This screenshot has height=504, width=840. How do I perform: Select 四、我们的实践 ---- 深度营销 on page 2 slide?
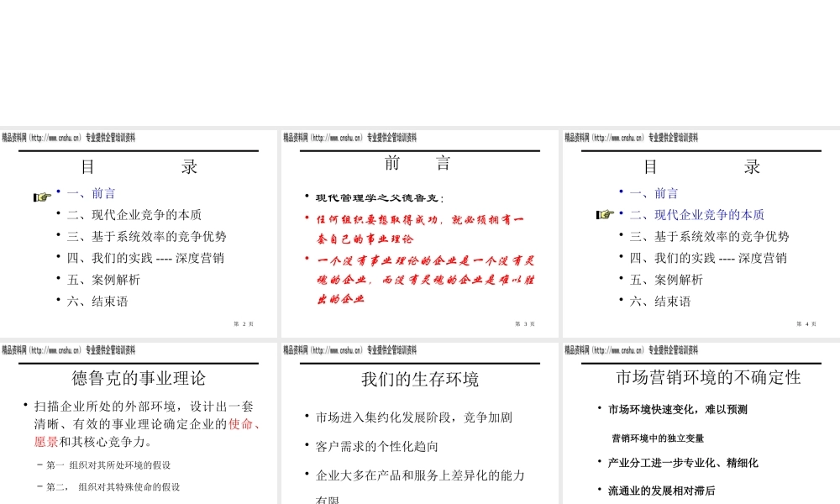145,258
